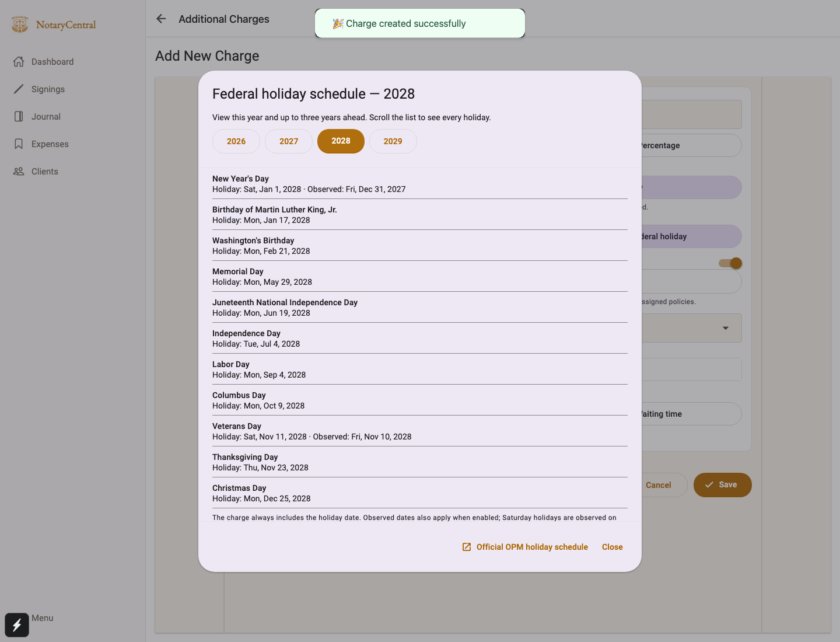Select the Waiting time chip
The width and height of the screenshot is (840, 642).
click(x=691, y=414)
